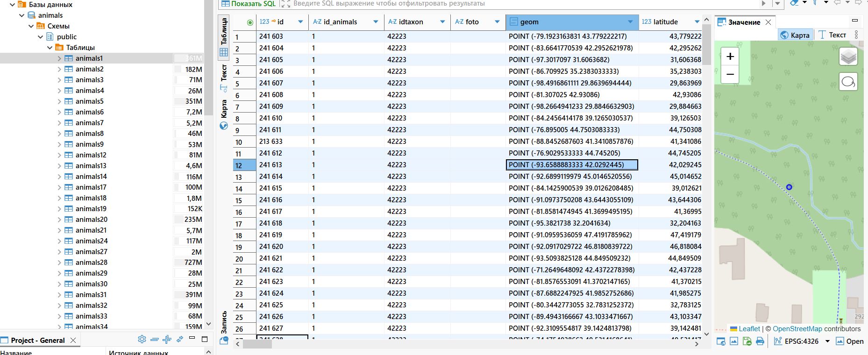Click the grid icon under Таблица
The image size is (868, 355).
coord(224,52)
